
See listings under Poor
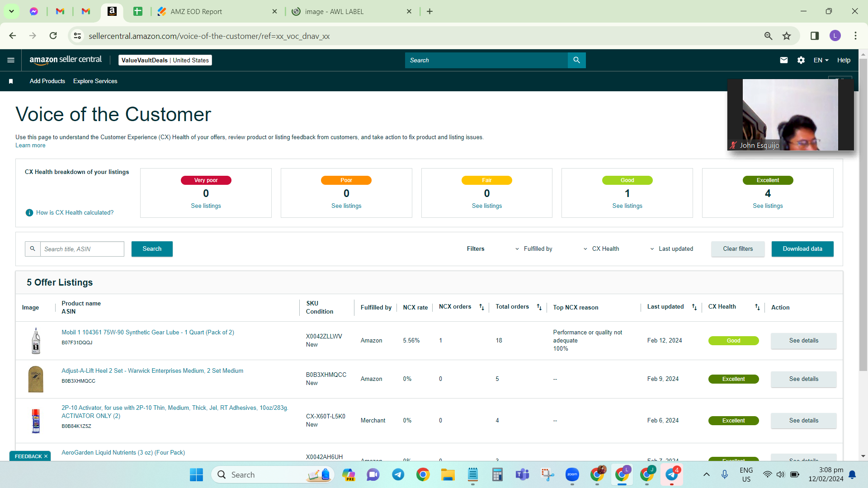pyautogui.click(x=346, y=206)
